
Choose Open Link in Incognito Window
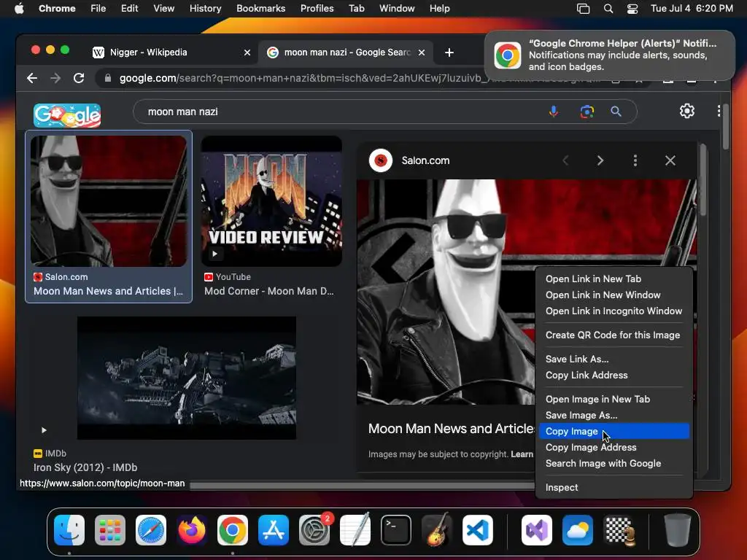pos(614,311)
